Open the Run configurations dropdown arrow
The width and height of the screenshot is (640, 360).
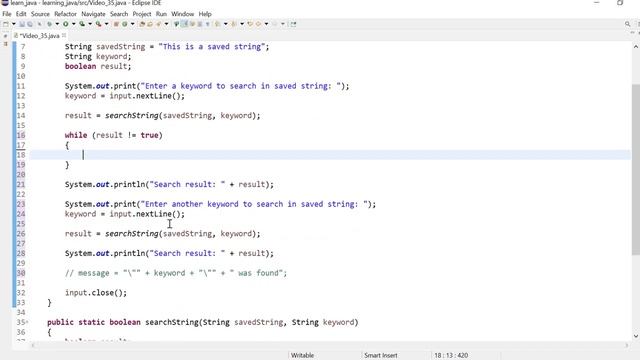[x=73, y=24]
